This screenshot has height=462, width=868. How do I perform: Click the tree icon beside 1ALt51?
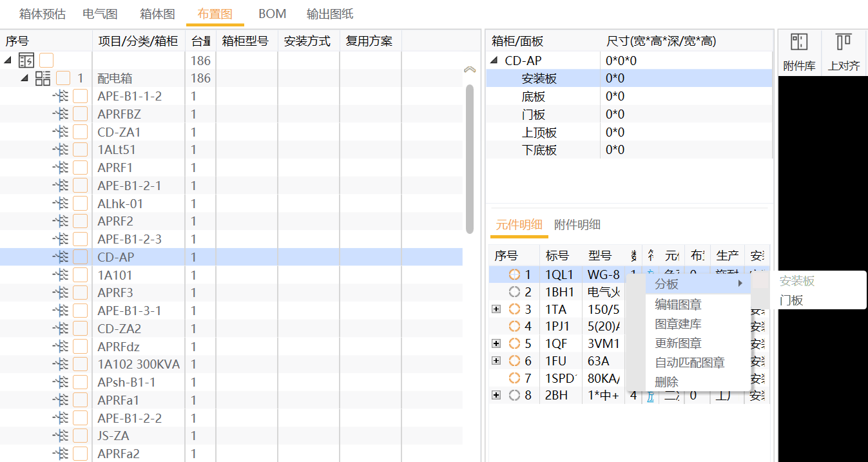61,149
